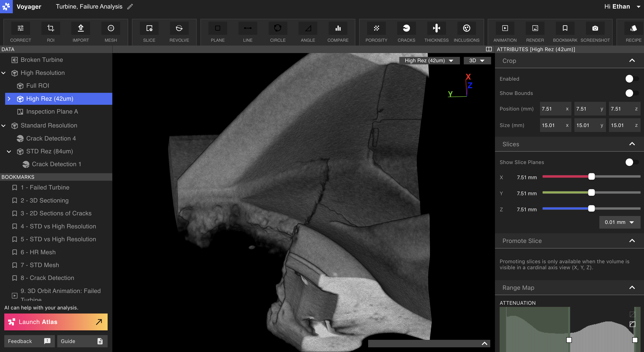Enable Show Slice Planes

click(x=629, y=162)
